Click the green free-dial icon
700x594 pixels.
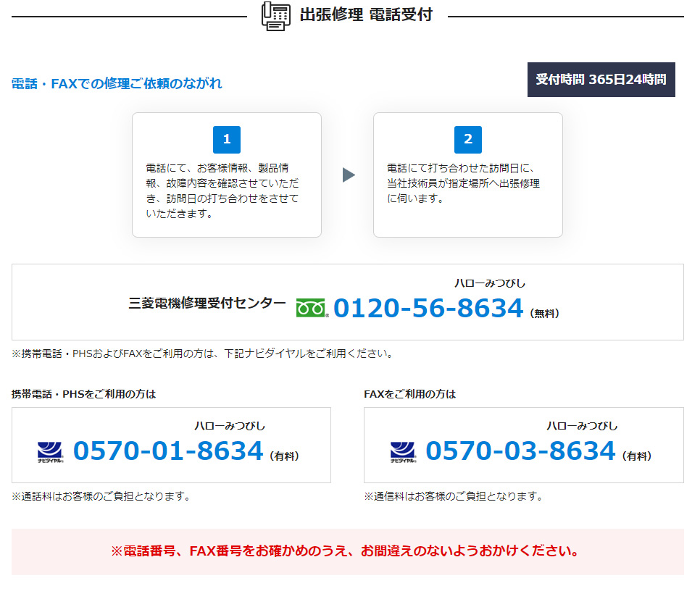coord(311,308)
